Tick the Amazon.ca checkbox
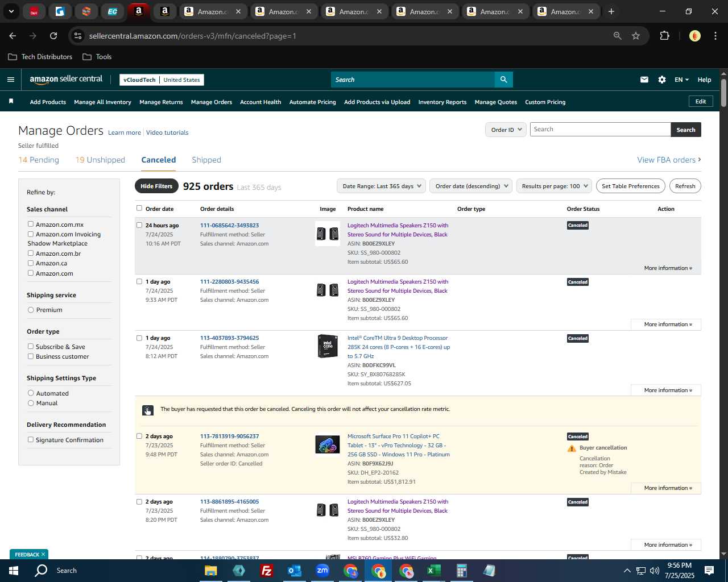The image size is (728, 582). coord(31,263)
